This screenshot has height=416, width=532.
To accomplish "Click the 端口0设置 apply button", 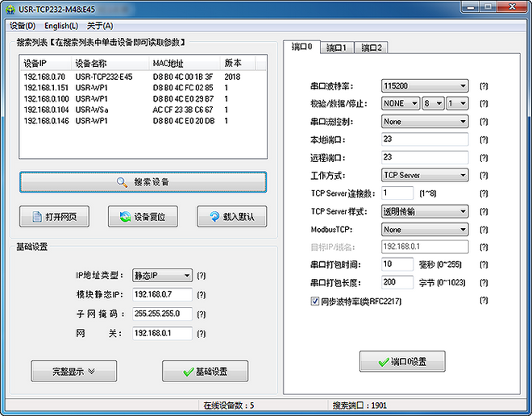I will pos(402,362).
